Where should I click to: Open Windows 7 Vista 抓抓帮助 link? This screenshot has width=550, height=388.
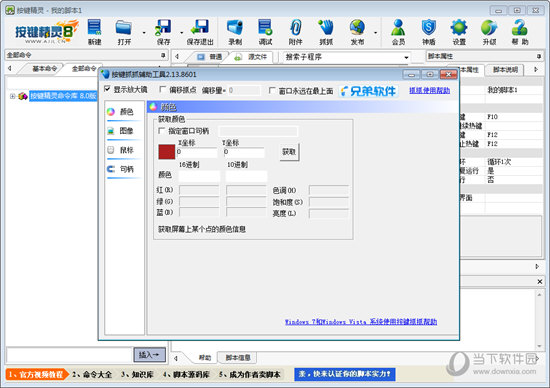coord(361,322)
